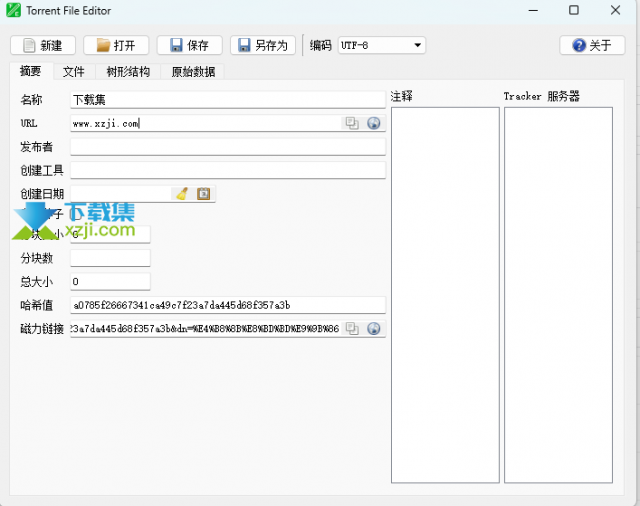640x506 pixels.
Task: Set creation date using the calendar icon
Action: (x=204, y=194)
